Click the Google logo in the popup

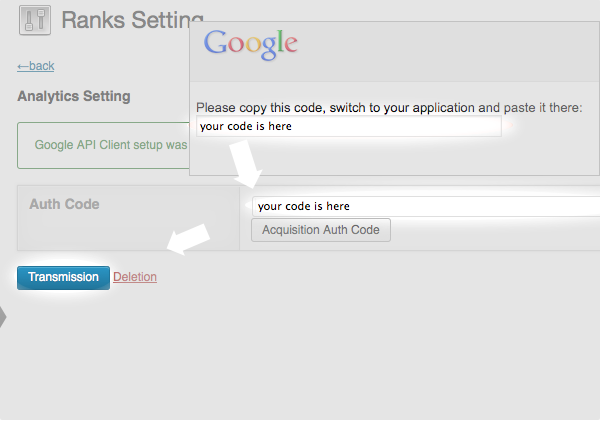(x=251, y=45)
